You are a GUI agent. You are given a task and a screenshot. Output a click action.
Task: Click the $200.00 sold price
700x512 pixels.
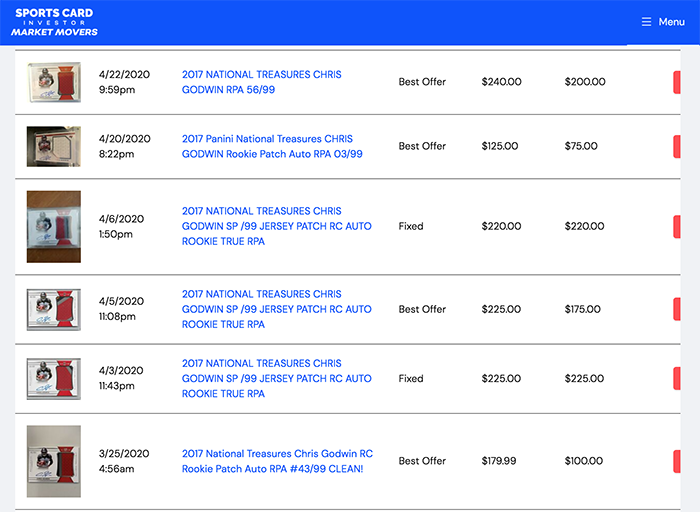tap(585, 82)
